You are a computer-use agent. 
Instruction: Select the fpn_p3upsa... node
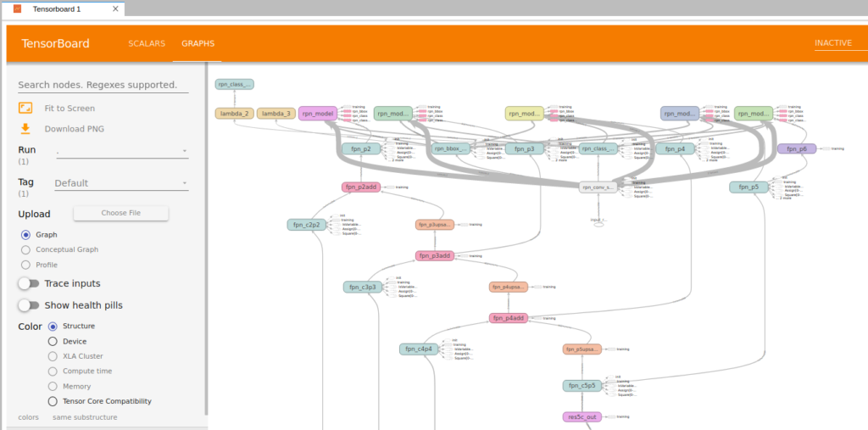pos(435,225)
